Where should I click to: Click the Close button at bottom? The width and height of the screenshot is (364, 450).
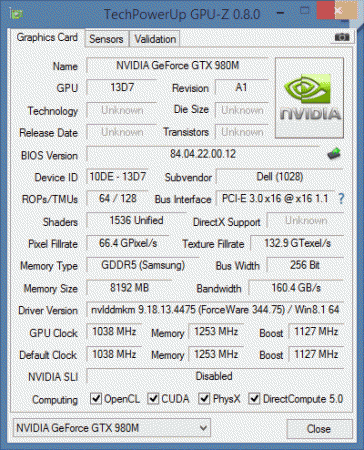click(319, 429)
